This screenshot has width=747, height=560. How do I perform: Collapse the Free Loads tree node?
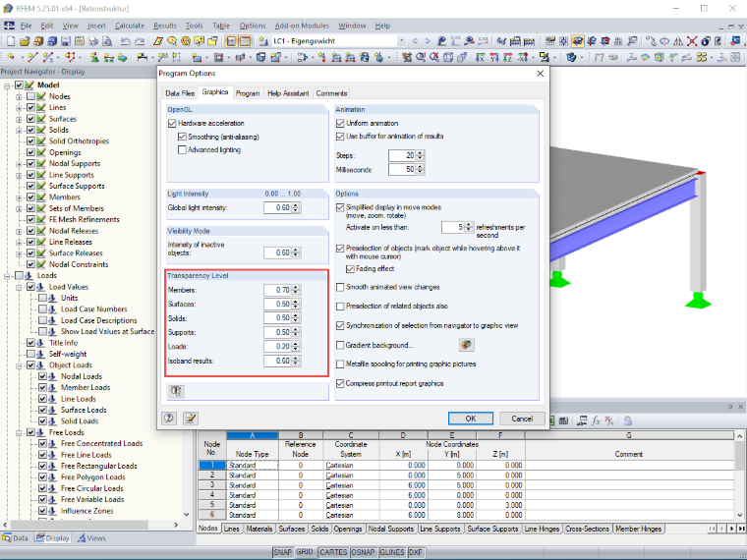pos(19,433)
